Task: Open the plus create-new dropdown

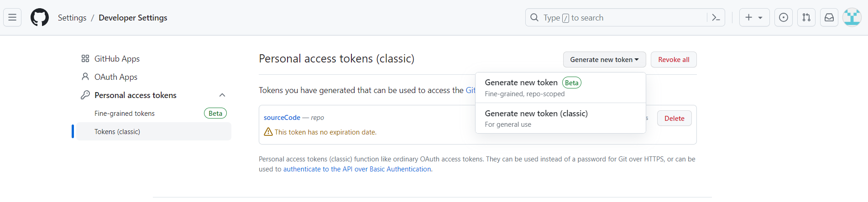Action: click(x=754, y=18)
